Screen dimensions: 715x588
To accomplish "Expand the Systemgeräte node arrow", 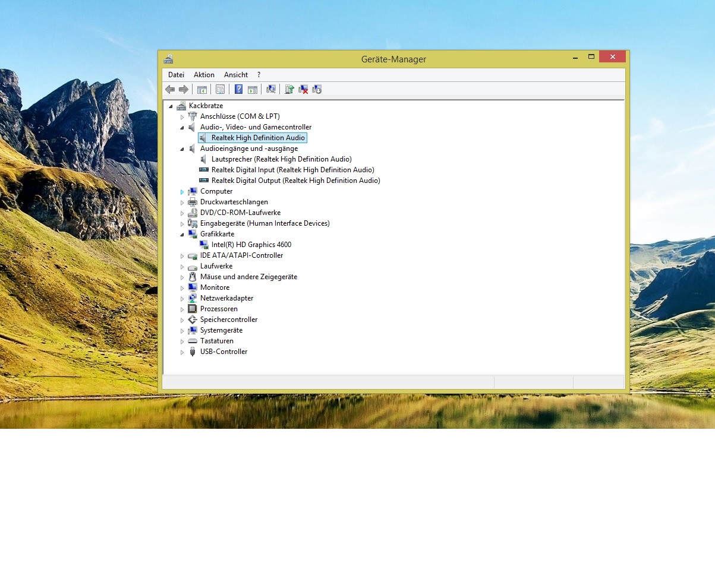I will point(182,331).
